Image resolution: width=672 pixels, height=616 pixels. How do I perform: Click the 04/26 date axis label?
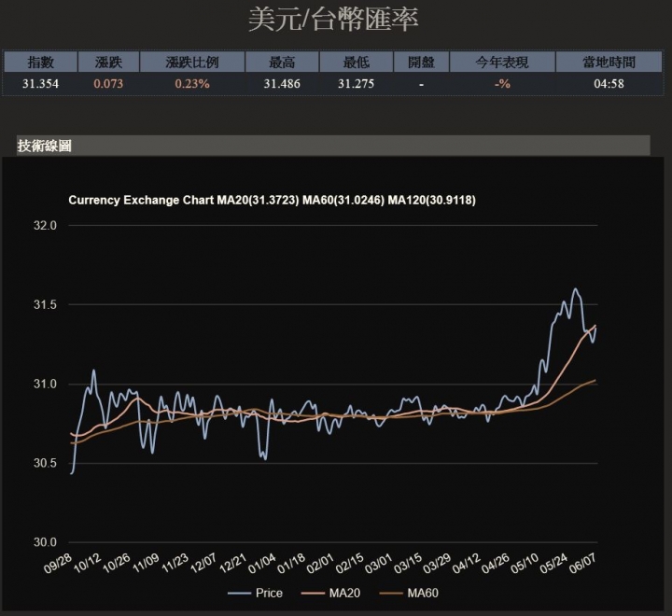(495, 563)
